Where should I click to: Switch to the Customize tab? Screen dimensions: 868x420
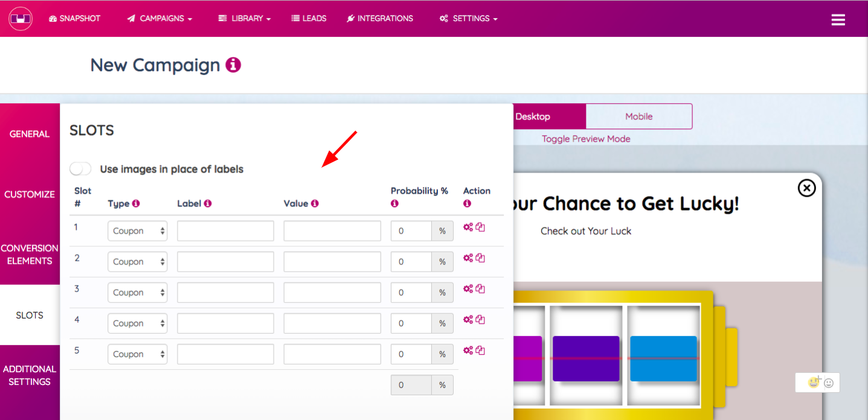tap(30, 194)
